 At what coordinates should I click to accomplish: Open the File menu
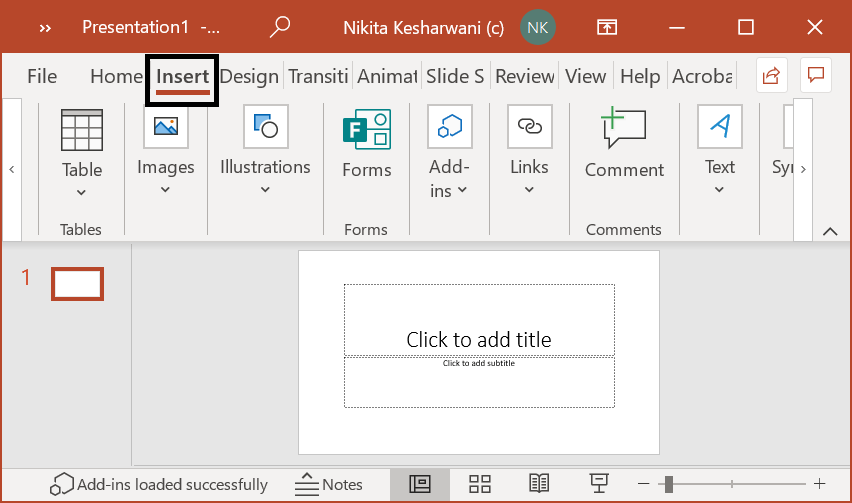pos(42,76)
